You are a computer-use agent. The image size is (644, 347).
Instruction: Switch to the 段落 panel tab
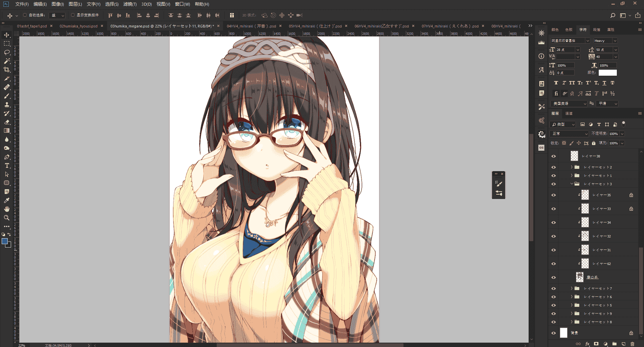point(597,30)
